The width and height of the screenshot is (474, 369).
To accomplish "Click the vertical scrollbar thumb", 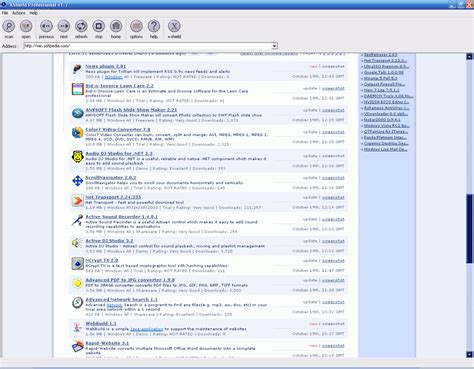I will [469, 229].
